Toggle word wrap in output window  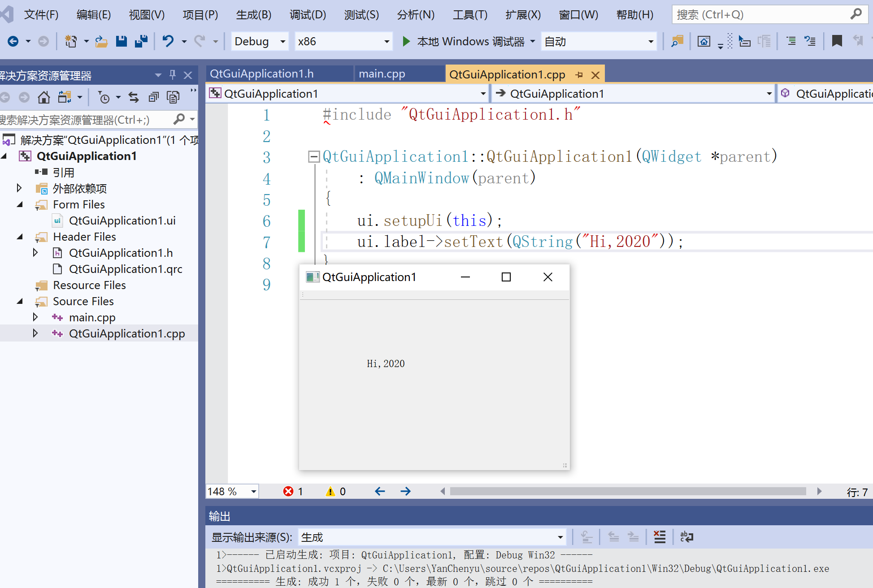(x=686, y=537)
